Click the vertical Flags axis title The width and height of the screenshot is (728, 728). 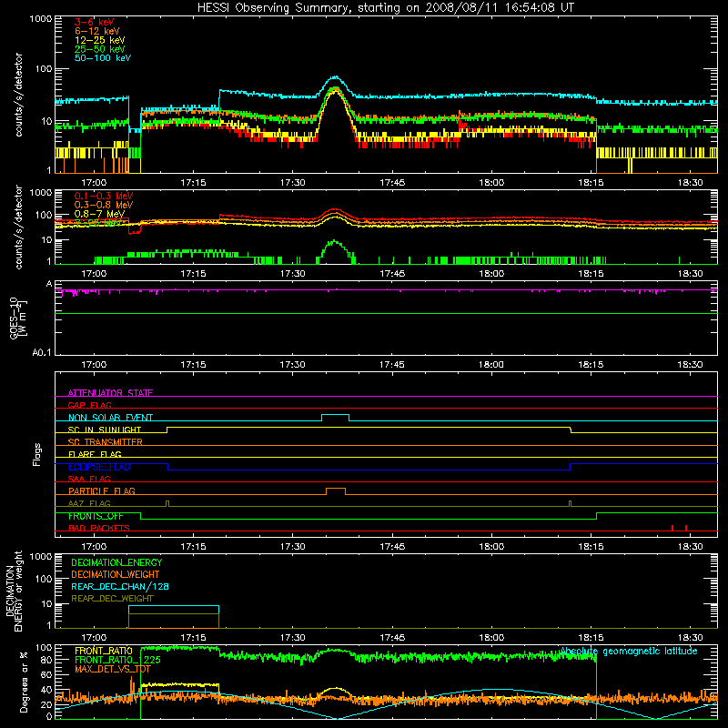coord(37,454)
